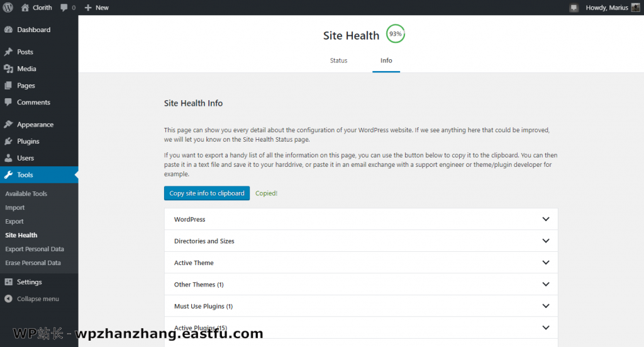Click the Site Health Info heading
This screenshot has height=347, width=644.
194,103
